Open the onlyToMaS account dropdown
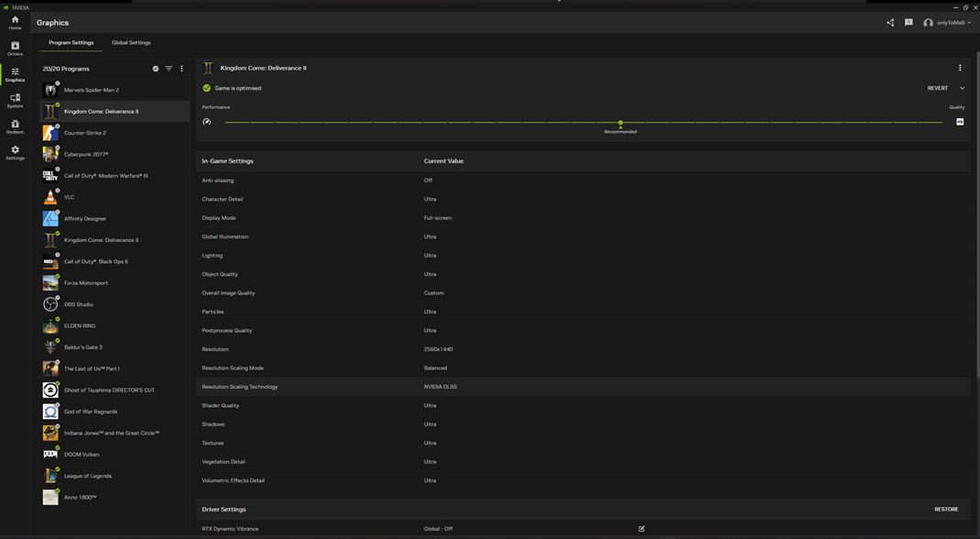Viewport: 980px width, 539px height. tap(947, 23)
